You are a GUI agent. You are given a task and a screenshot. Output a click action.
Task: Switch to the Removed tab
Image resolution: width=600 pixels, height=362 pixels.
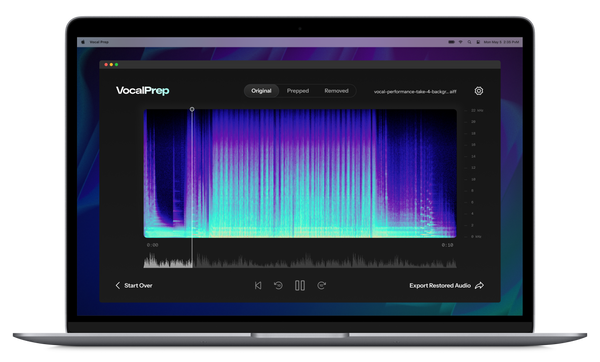click(336, 91)
